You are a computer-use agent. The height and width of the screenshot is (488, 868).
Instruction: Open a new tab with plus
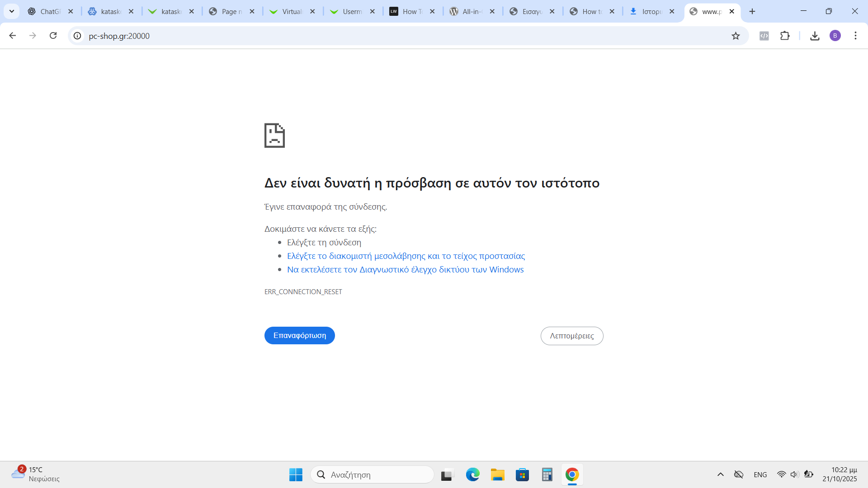pos(752,11)
